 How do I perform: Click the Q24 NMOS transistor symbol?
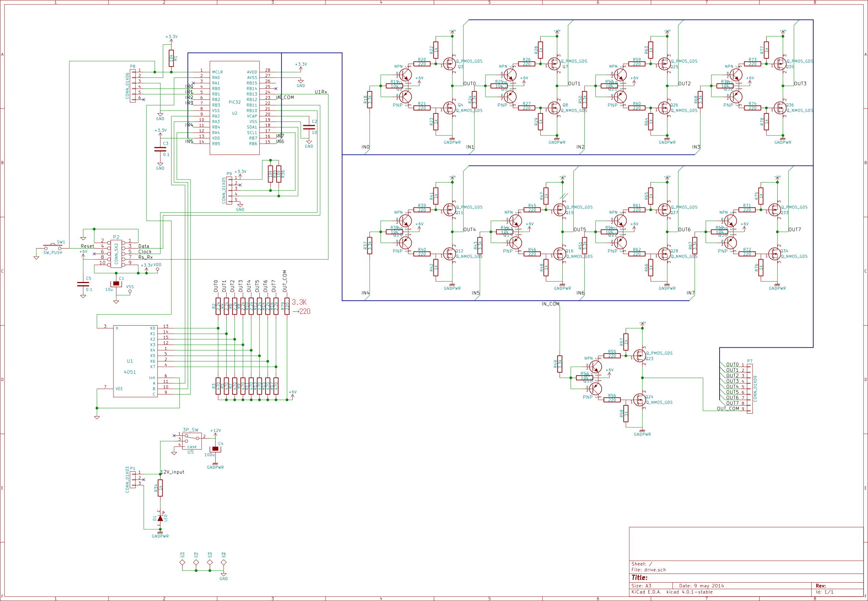point(639,399)
